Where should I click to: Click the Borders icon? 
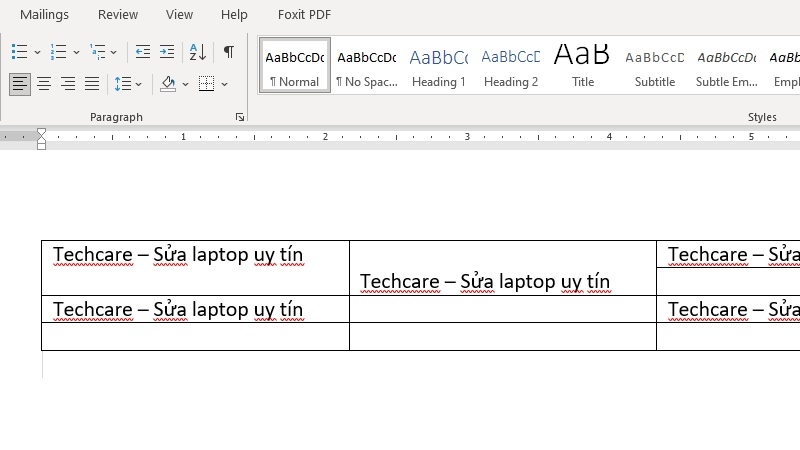(x=206, y=84)
